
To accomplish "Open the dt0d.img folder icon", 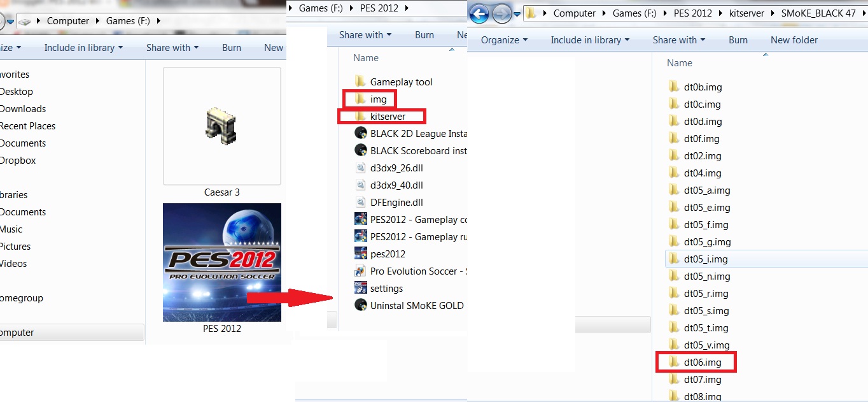I will point(675,121).
